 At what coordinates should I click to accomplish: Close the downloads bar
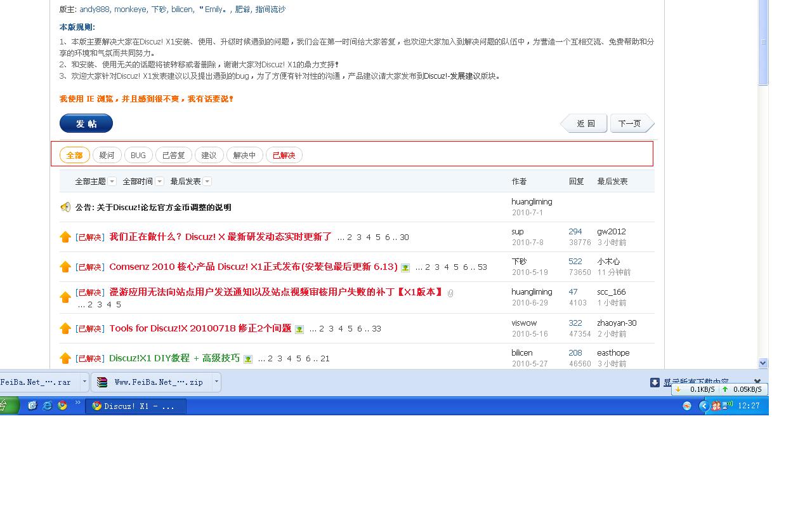757,382
